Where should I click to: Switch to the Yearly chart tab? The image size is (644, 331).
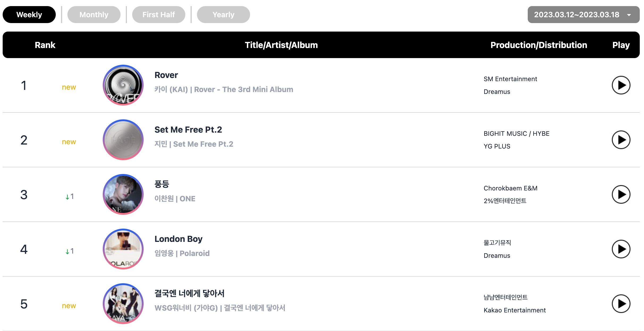[x=224, y=15]
